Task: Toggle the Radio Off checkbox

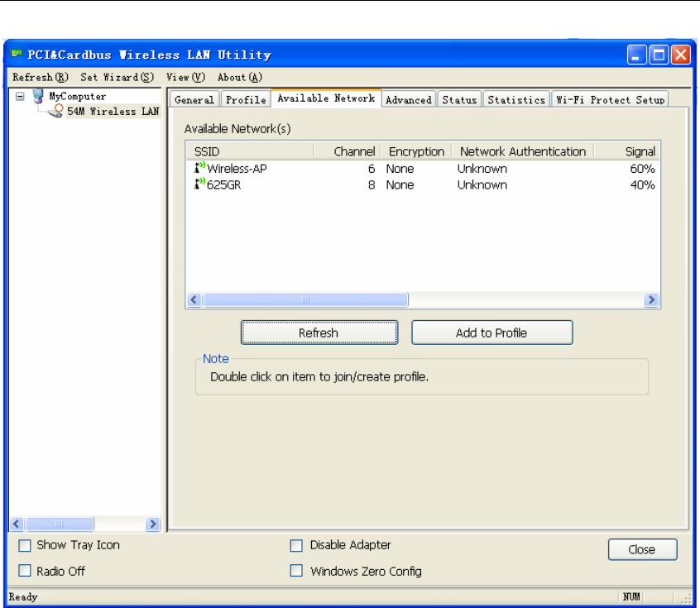Action: tap(25, 571)
